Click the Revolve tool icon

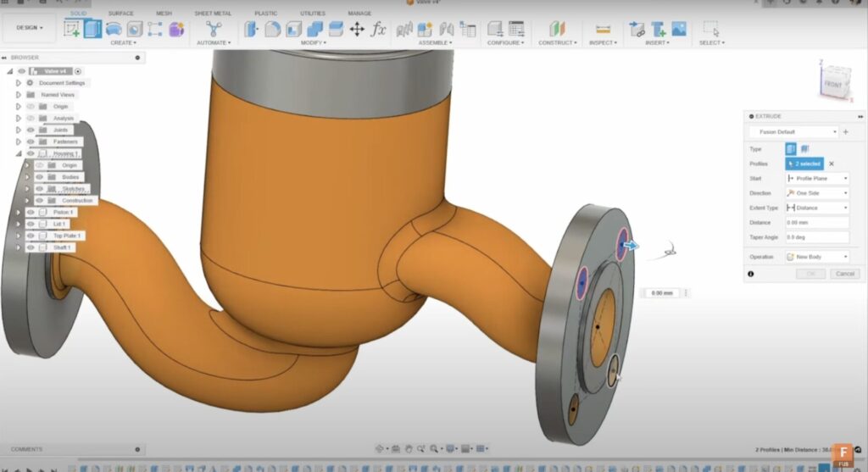[x=114, y=29]
